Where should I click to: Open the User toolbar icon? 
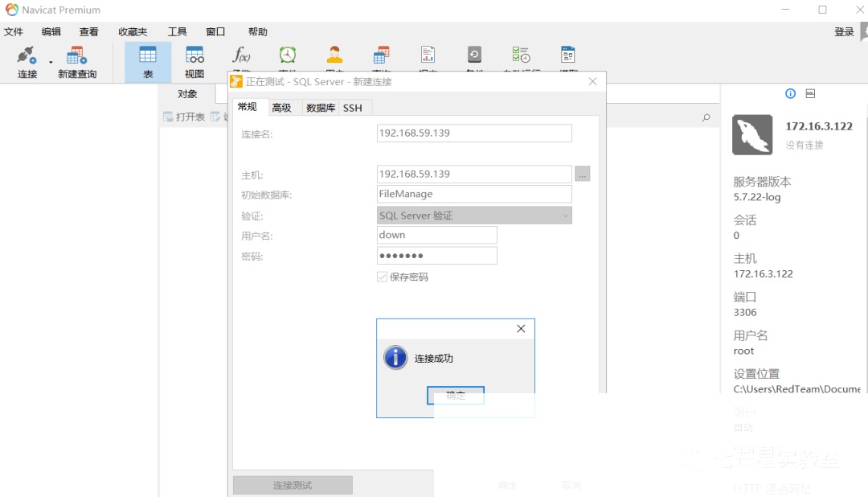(334, 55)
